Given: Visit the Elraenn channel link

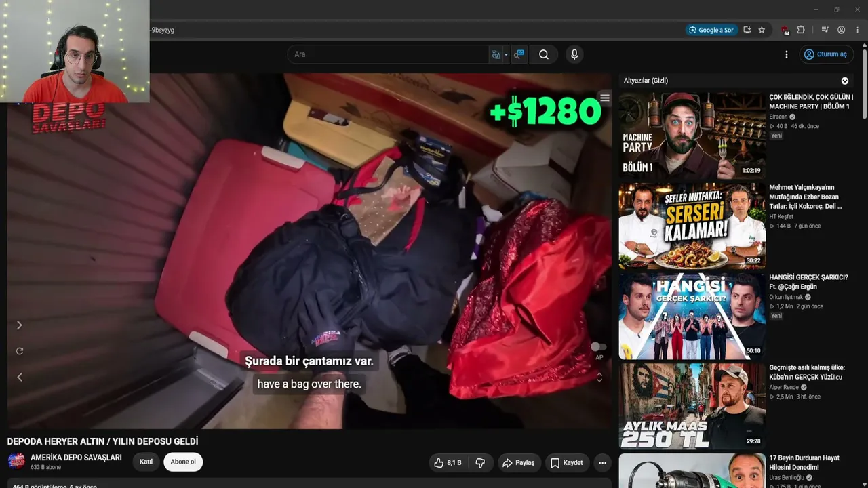Looking at the screenshot, I should (x=778, y=117).
